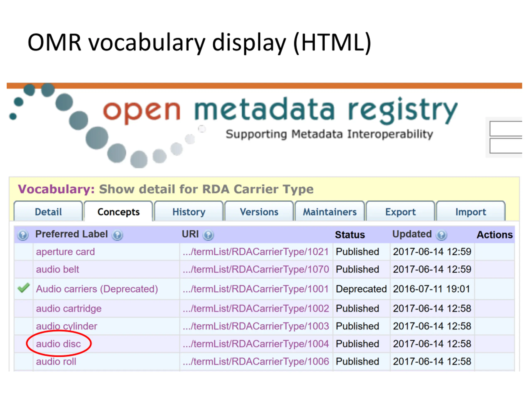The width and height of the screenshot is (532, 399).
Task: Click the Deprecated status cell
Action: click(361, 289)
